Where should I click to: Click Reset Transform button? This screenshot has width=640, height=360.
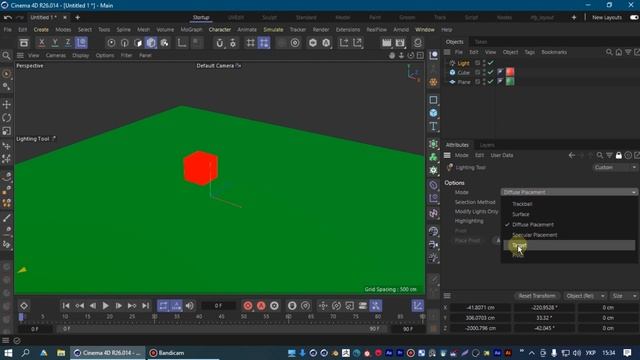537,296
